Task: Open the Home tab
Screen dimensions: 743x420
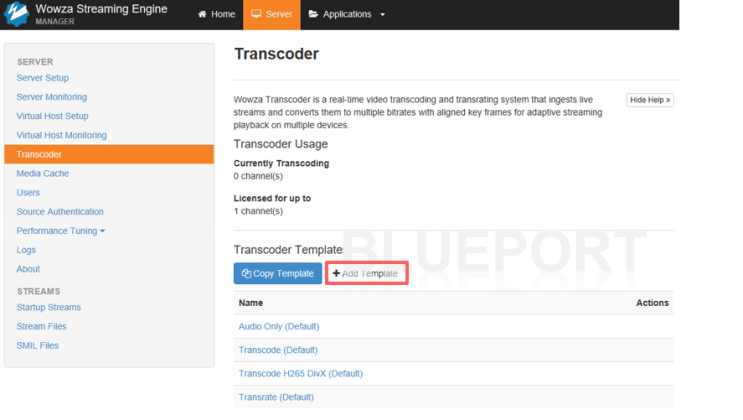Action: tap(217, 14)
